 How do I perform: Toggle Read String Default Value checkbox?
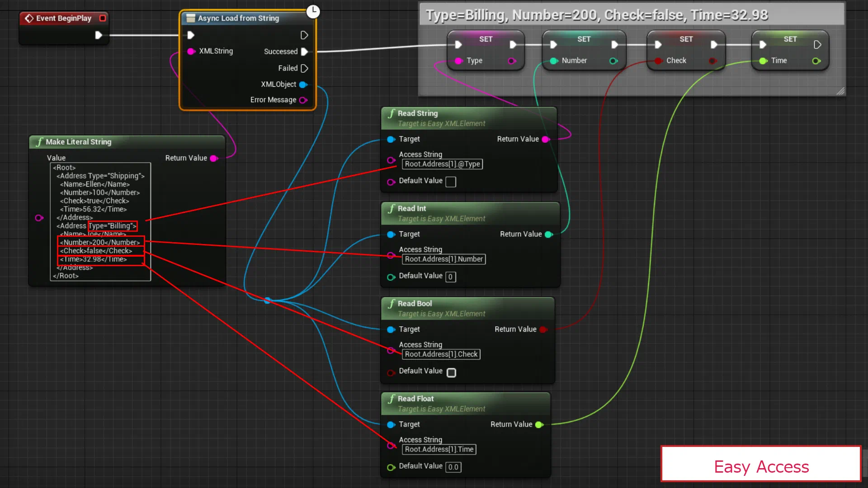coord(451,182)
